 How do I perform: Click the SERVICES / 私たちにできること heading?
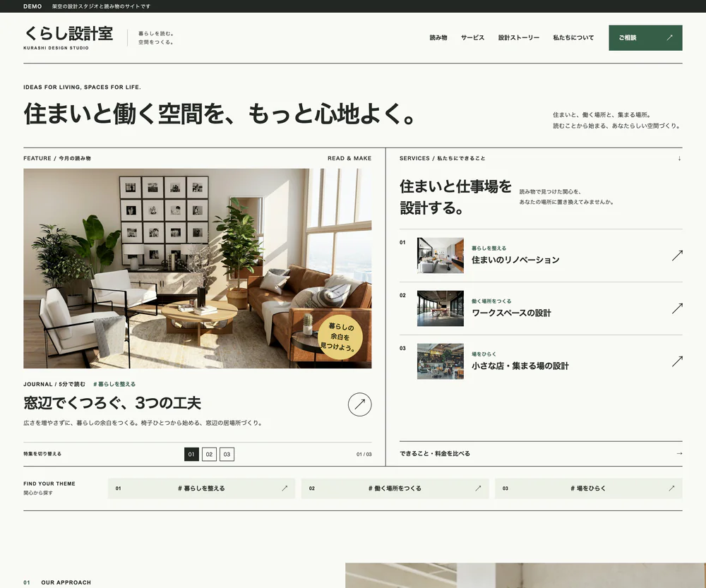(x=442, y=159)
